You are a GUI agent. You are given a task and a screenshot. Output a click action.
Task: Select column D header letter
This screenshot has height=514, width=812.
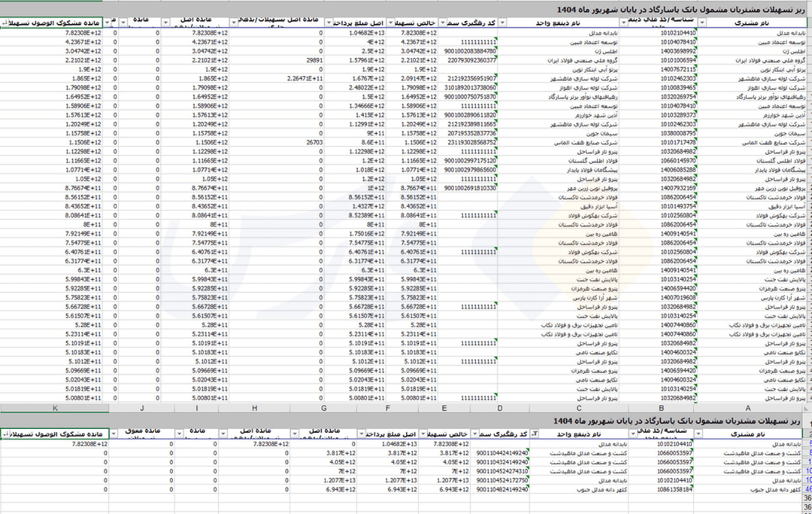coord(499,408)
